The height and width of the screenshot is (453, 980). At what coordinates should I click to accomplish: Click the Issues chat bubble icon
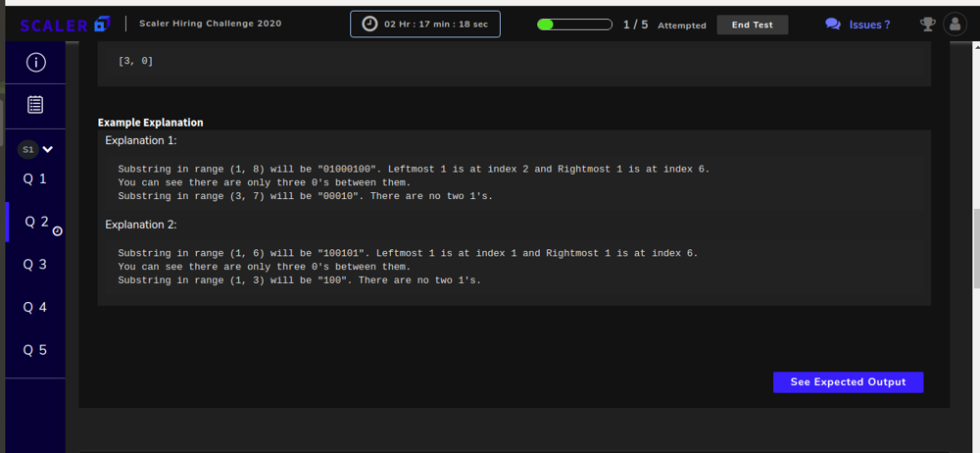tap(832, 25)
